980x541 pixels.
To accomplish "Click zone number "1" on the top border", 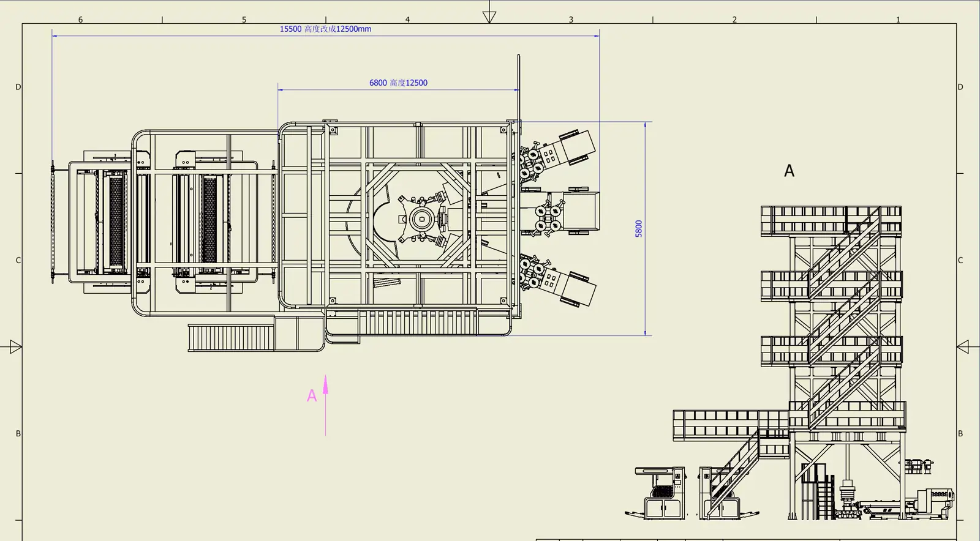I will tap(898, 20).
